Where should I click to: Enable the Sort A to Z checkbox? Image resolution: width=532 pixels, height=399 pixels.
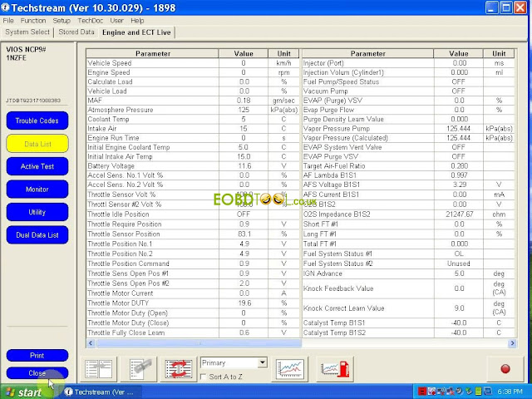point(204,377)
